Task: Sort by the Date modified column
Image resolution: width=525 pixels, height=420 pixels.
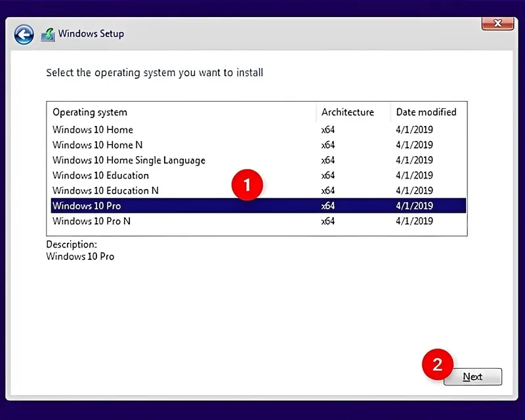Action: click(426, 112)
